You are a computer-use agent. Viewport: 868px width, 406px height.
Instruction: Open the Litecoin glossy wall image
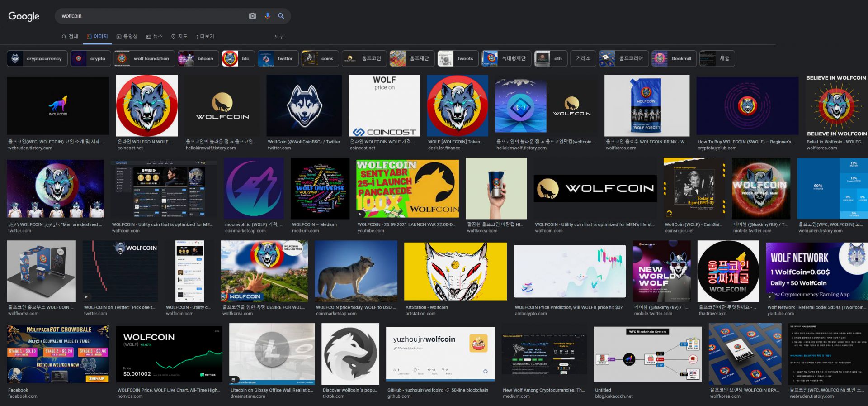272,354
